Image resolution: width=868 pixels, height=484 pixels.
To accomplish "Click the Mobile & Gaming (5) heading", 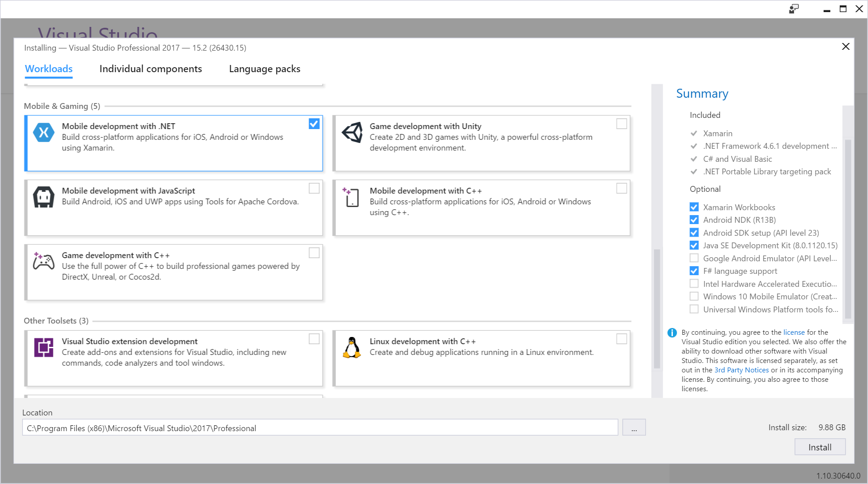I will click(62, 106).
